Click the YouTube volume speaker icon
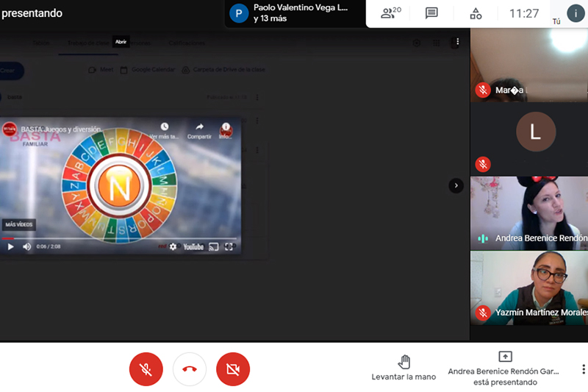The image size is (588, 392). [x=26, y=246]
